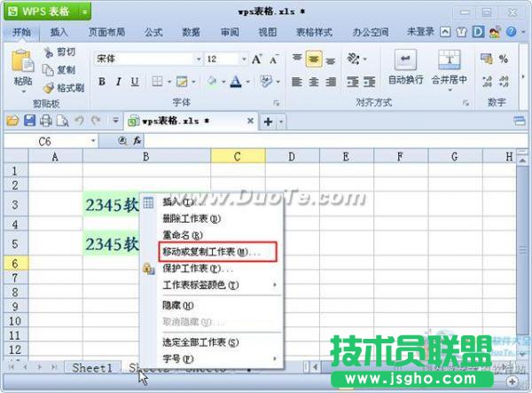Open the borders dropdown arrow

point(169,82)
